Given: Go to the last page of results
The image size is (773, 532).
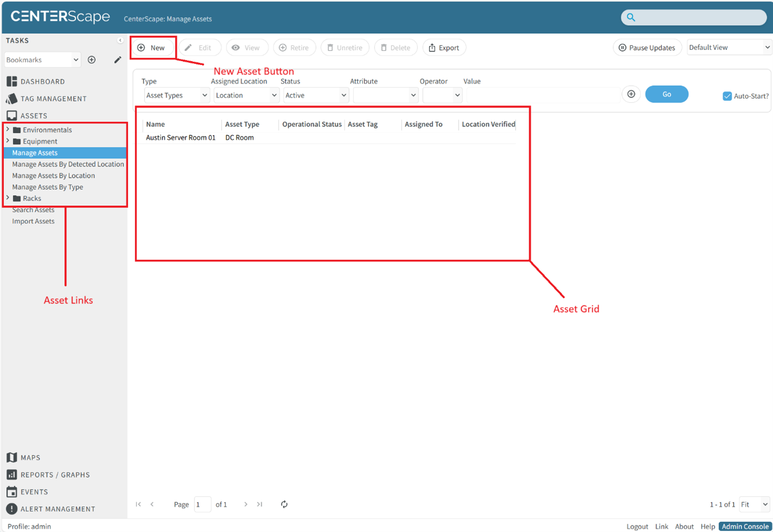Looking at the screenshot, I should tap(260, 504).
